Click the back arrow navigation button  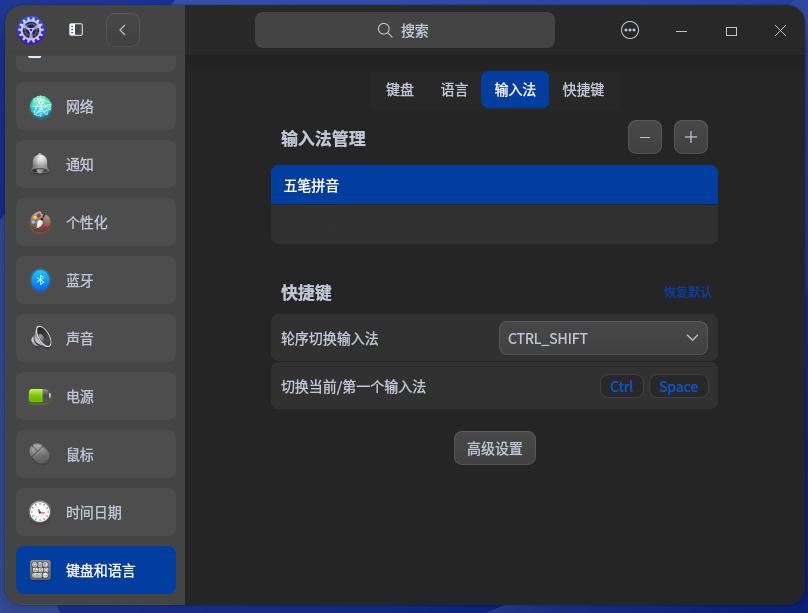[x=122, y=29]
